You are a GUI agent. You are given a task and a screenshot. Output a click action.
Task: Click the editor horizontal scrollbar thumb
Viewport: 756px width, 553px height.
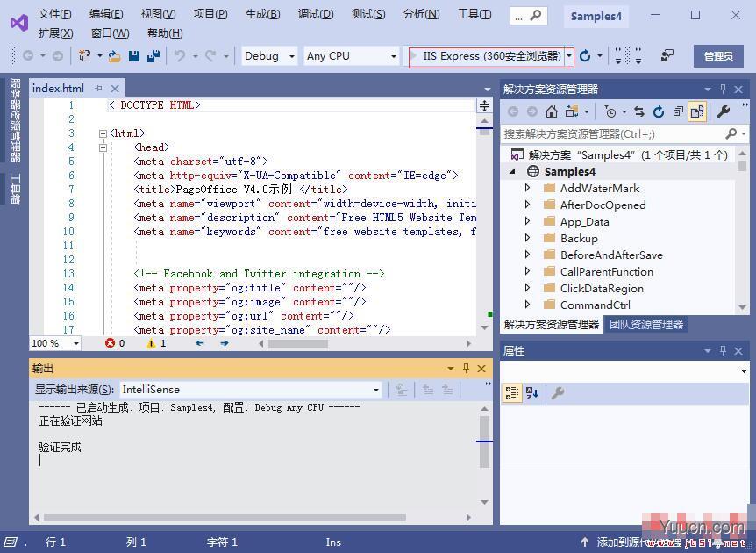pyautogui.click(x=298, y=343)
